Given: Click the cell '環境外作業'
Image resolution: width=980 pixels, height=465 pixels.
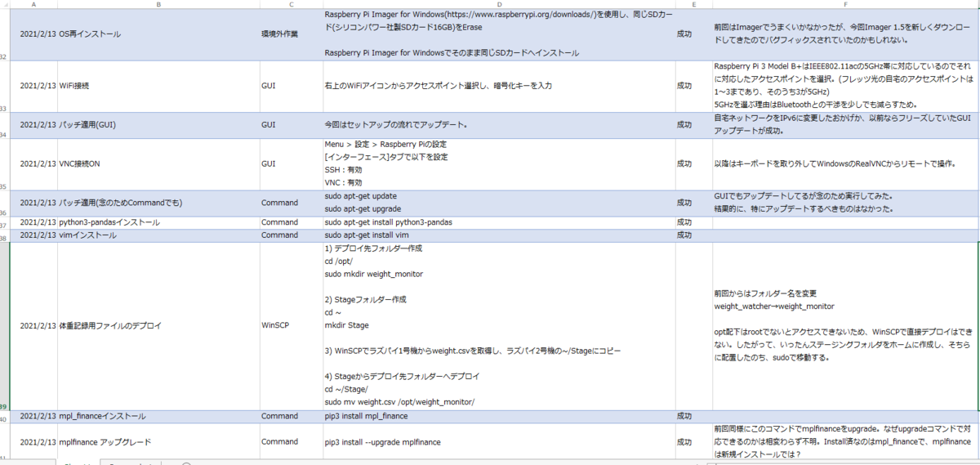Looking at the screenshot, I should [x=291, y=35].
